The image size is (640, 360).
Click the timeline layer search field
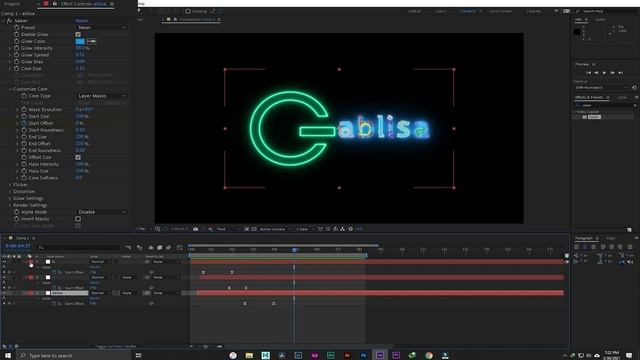(x=78, y=247)
